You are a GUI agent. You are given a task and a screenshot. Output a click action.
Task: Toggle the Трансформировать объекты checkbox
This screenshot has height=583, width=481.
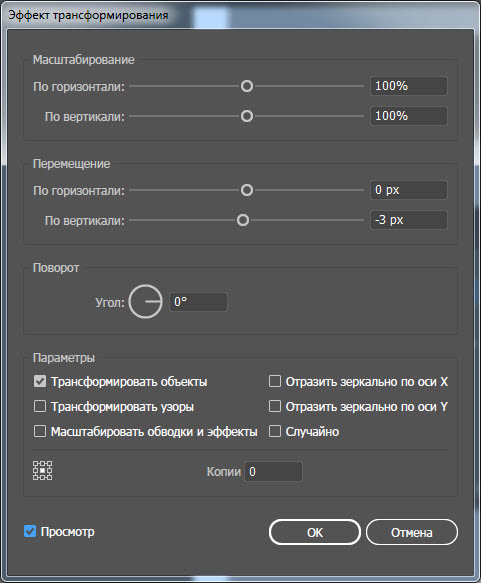[40, 381]
